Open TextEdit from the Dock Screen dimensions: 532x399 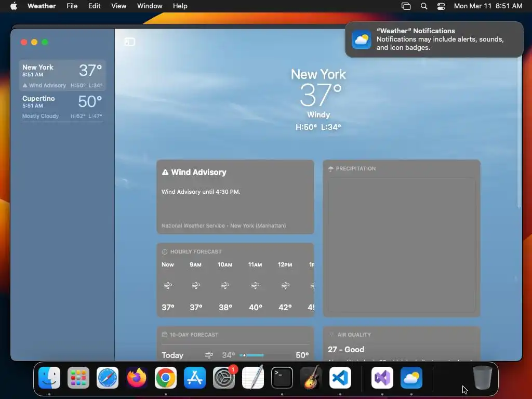pyautogui.click(x=253, y=378)
